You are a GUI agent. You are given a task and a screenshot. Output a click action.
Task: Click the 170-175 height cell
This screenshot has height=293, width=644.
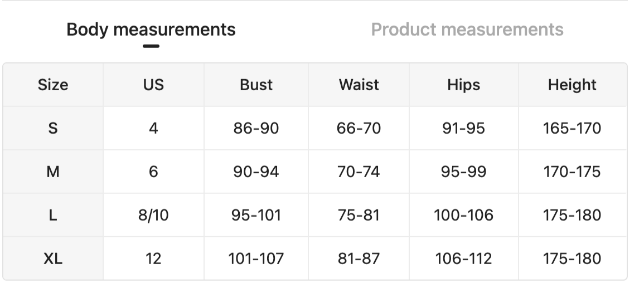[572, 172]
